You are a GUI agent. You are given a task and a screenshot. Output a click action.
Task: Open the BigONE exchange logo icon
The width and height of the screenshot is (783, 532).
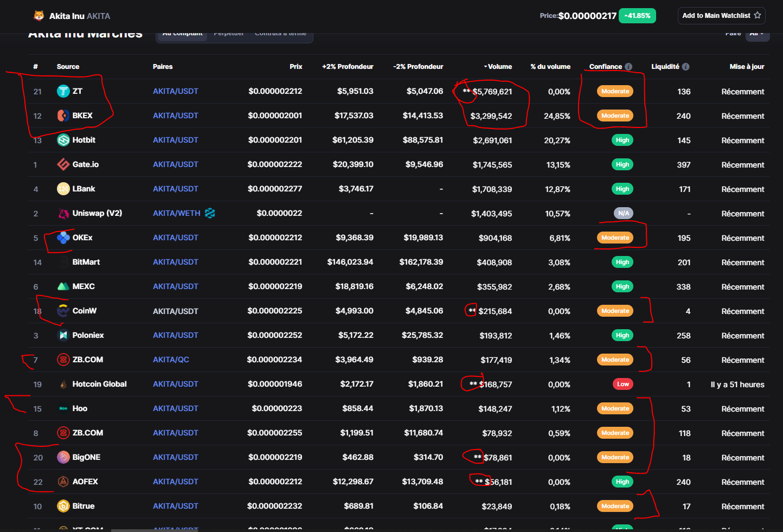[x=63, y=457]
